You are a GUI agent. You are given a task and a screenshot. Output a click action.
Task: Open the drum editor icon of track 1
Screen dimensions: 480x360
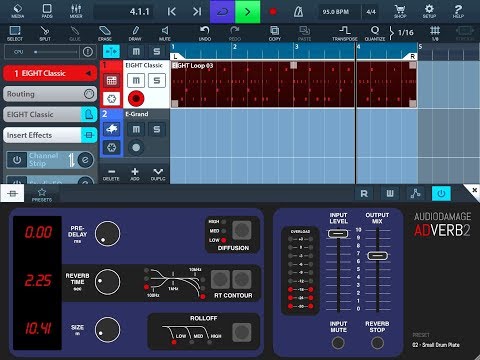pyautogui.click(x=111, y=80)
